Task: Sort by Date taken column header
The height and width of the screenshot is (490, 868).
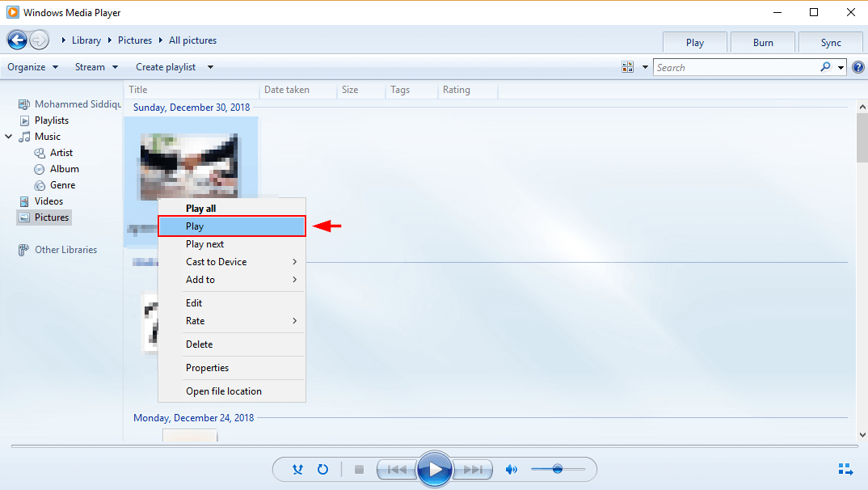Action: coord(298,90)
